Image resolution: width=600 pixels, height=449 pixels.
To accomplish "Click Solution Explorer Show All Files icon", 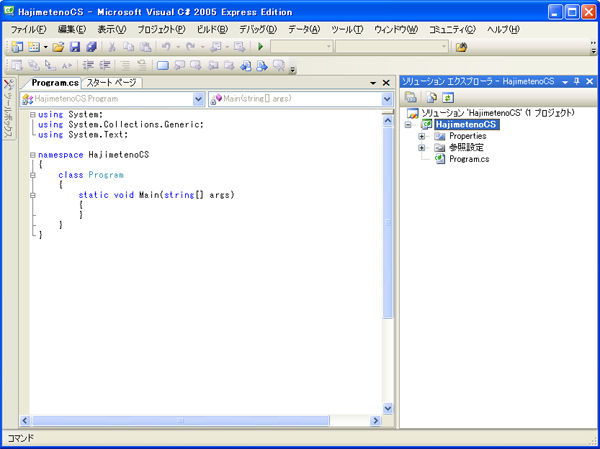I will pyautogui.click(x=432, y=98).
